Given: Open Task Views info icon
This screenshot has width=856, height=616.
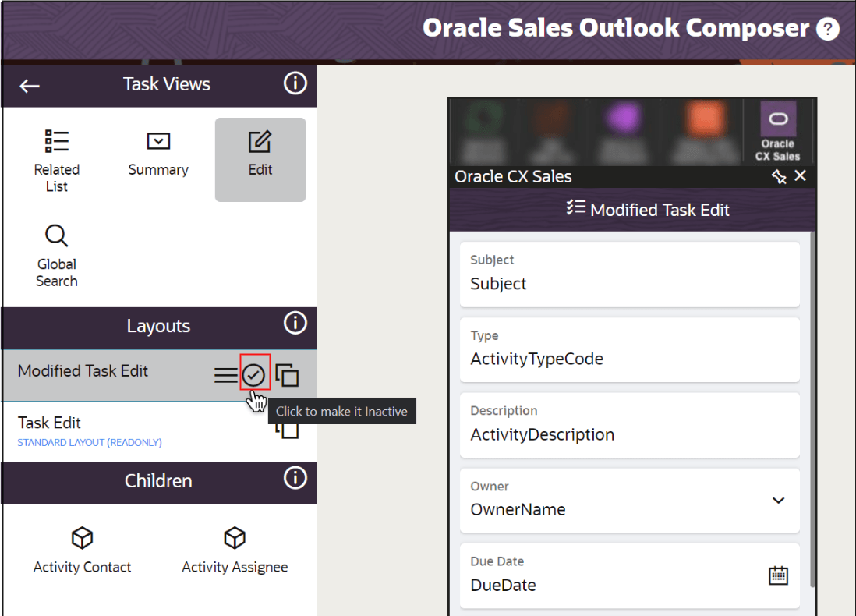Looking at the screenshot, I should click(295, 83).
